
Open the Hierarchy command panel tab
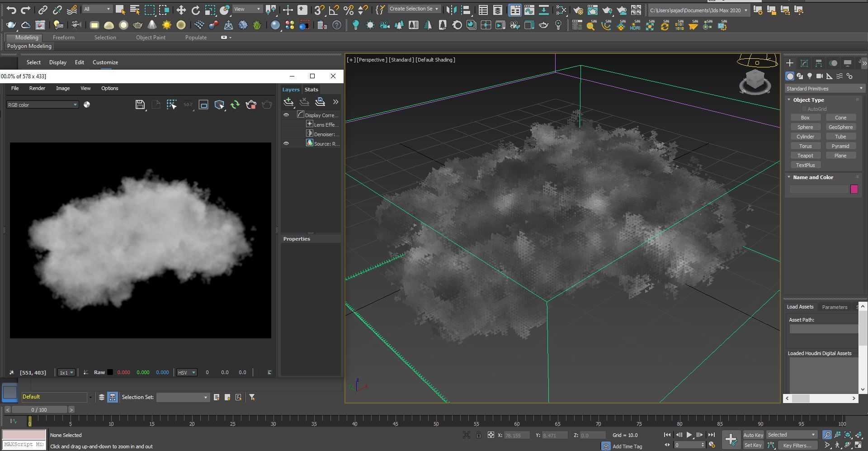click(x=819, y=63)
